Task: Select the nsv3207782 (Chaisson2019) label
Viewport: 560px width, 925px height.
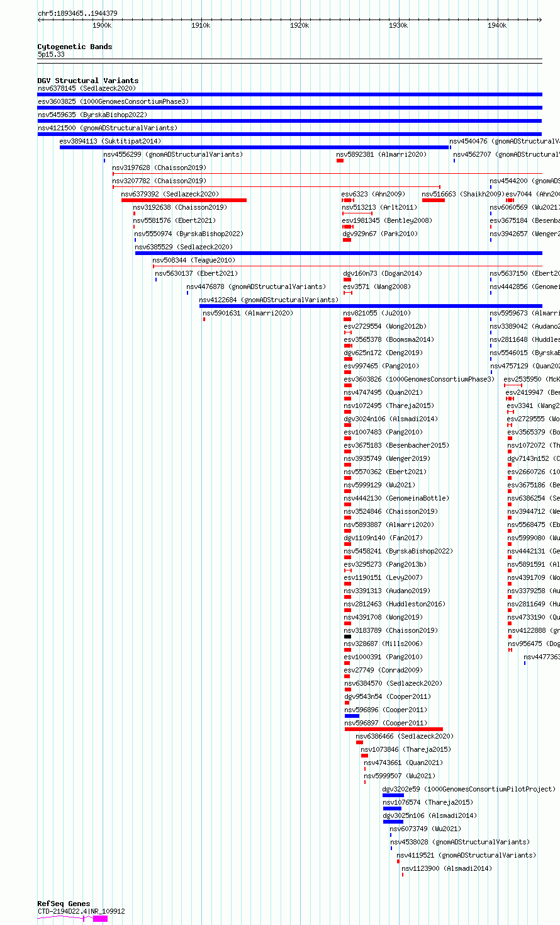Action: [x=159, y=181]
